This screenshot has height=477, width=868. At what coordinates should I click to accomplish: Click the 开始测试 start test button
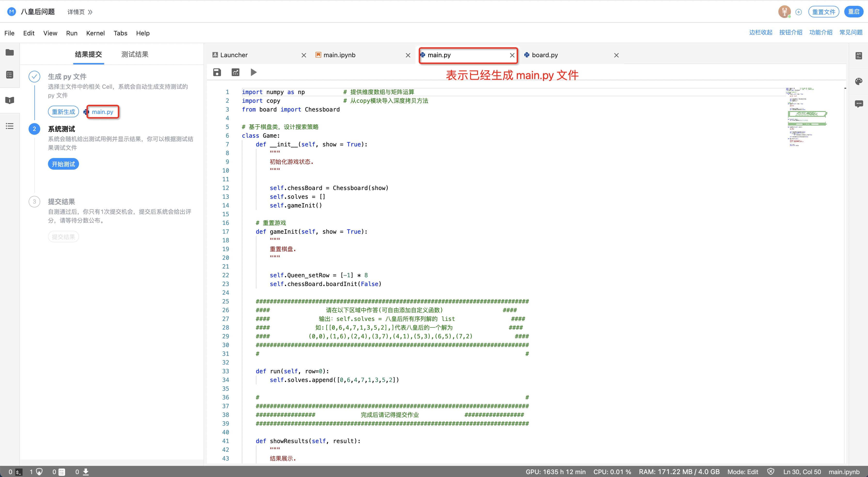pos(63,164)
